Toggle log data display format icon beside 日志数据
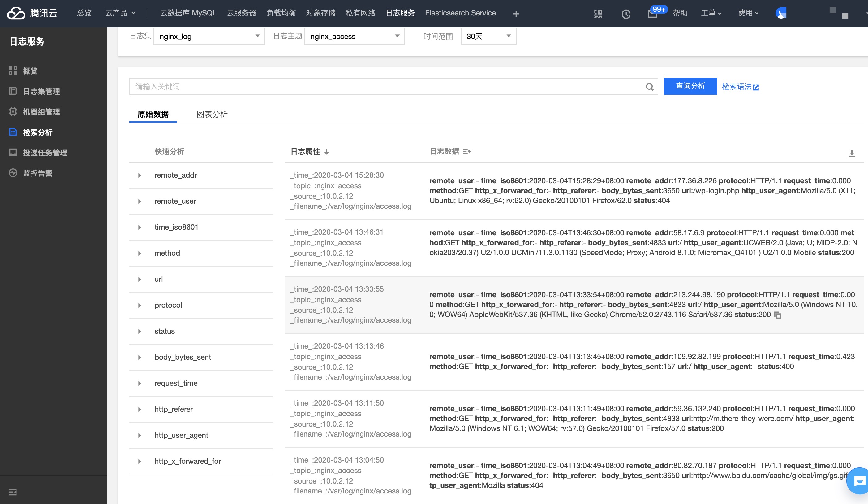Viewport: 868px width, 504px height. click(467, 152)
